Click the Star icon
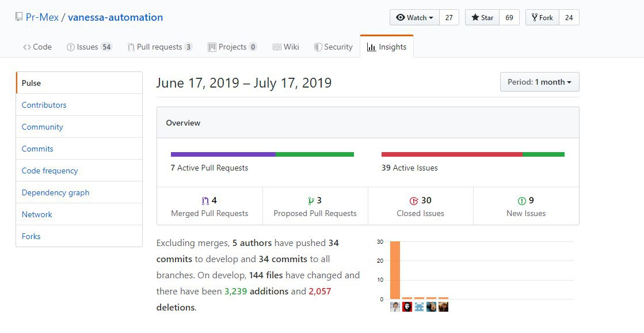The width and height of the screenshot is (644, 333). [475, 17]
